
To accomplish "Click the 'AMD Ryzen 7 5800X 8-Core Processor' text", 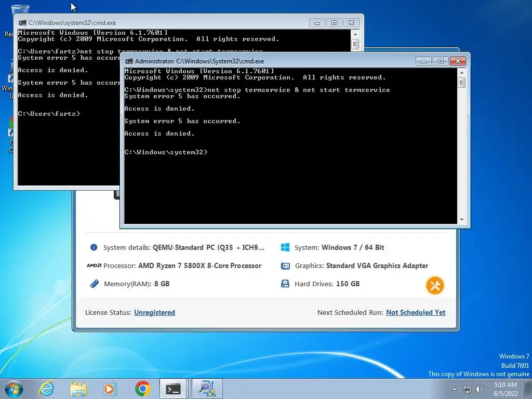I will [x=200, y=265].
